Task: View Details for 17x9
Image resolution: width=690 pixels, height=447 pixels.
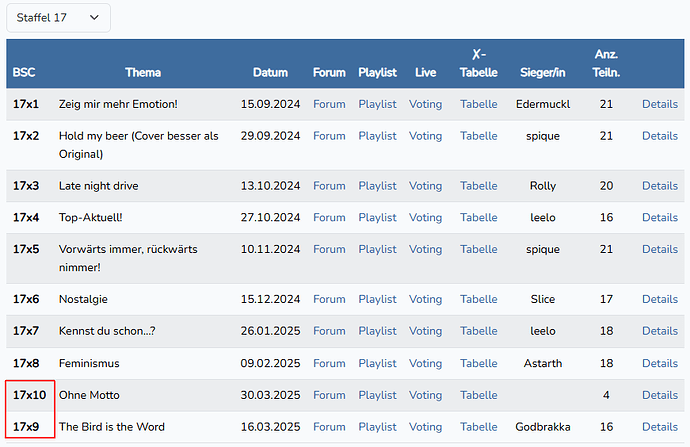Action: 660,427
